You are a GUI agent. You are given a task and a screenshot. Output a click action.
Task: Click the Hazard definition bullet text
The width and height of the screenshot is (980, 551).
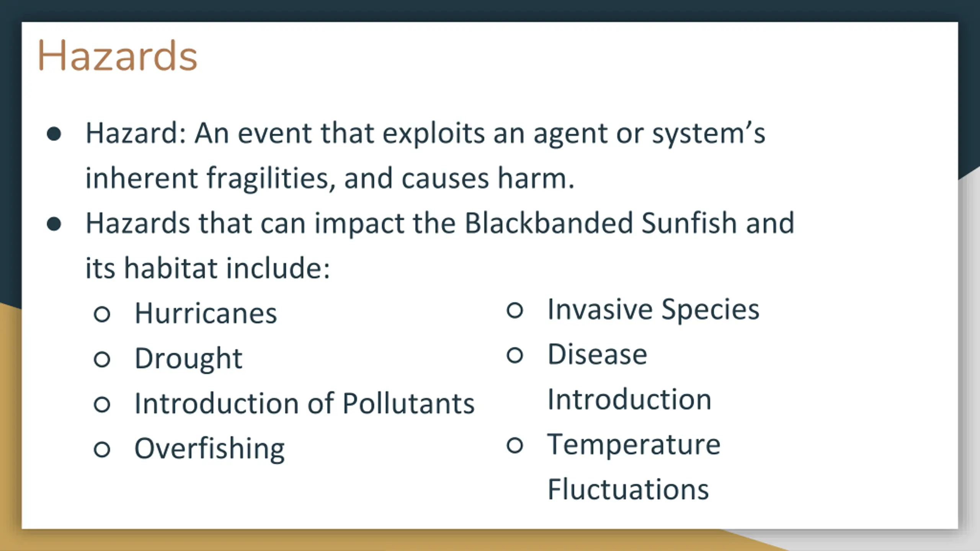tap(425, 156)
